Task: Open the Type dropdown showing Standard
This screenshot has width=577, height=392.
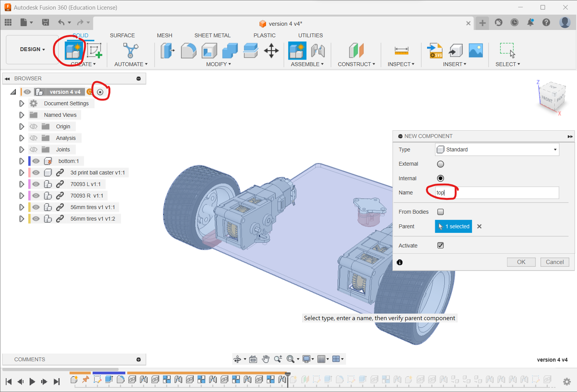Action: click(497, 149)
